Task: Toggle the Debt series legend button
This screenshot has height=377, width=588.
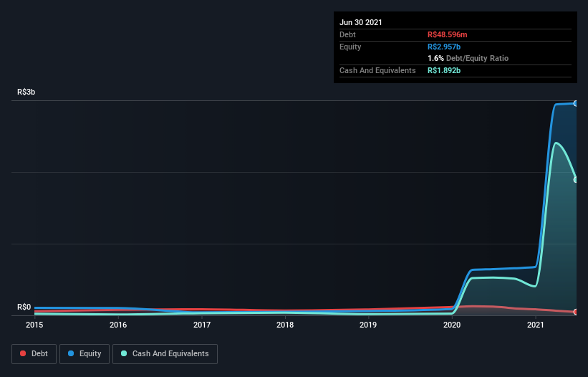Action: click(x=34, y=354)
